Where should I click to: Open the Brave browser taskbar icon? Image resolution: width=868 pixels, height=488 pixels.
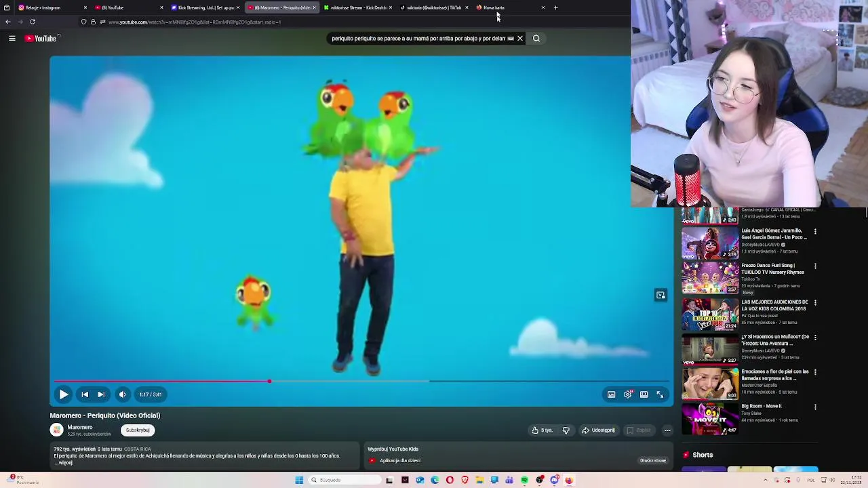[x=465, y=480]
